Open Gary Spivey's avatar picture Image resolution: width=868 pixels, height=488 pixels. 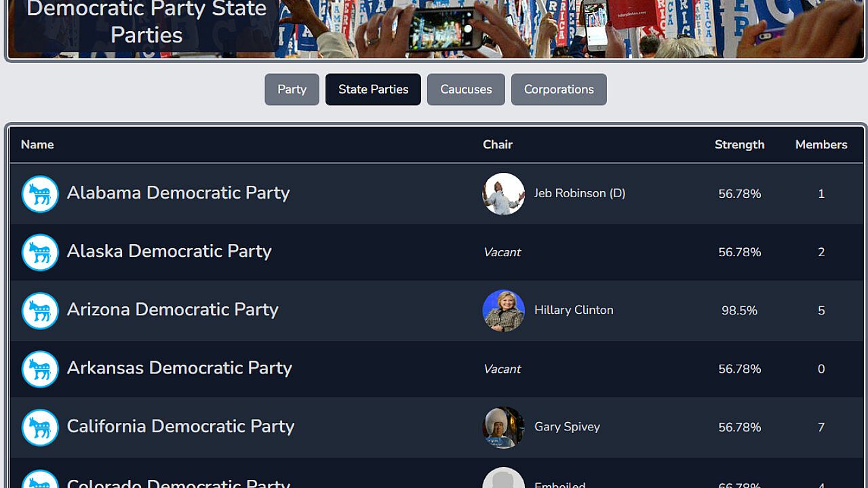(503, 427)
